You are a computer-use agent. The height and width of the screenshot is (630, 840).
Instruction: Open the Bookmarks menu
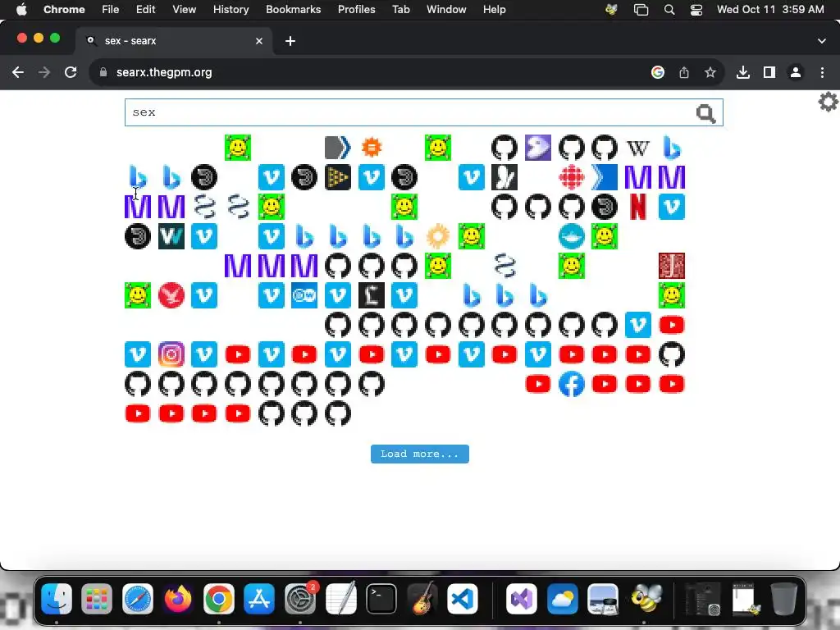tap(293, 10)
